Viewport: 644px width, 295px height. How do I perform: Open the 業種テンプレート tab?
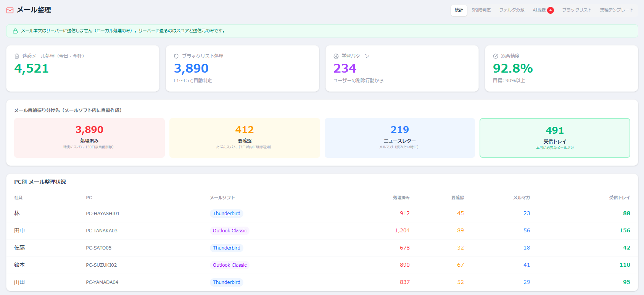[x=617, y=10]
